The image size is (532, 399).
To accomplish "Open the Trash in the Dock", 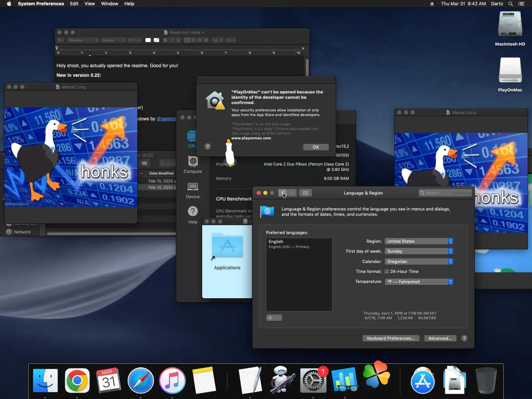I will (486, 380).
